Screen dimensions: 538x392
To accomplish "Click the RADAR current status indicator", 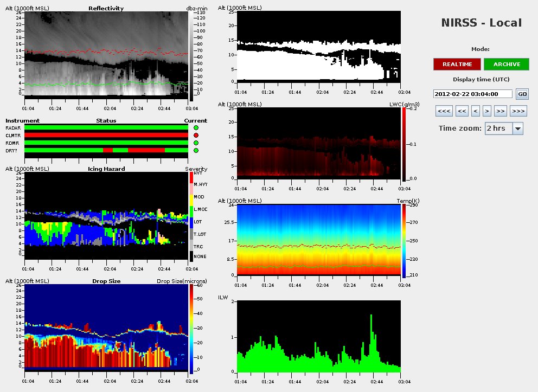I will 196,127.
